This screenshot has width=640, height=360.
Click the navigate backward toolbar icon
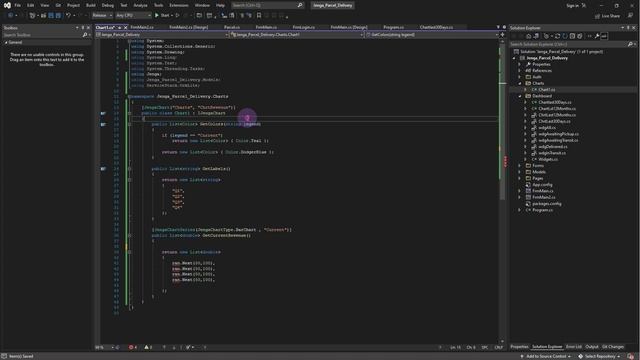(x=10, y=16)
